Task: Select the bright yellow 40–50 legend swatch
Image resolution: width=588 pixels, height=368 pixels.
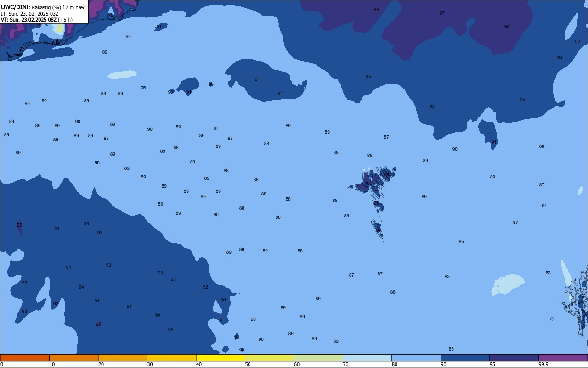Action: pyautogui.click(x=220, y=357)
